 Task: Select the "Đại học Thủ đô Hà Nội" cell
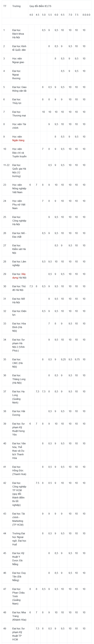(x=19, y=288)
